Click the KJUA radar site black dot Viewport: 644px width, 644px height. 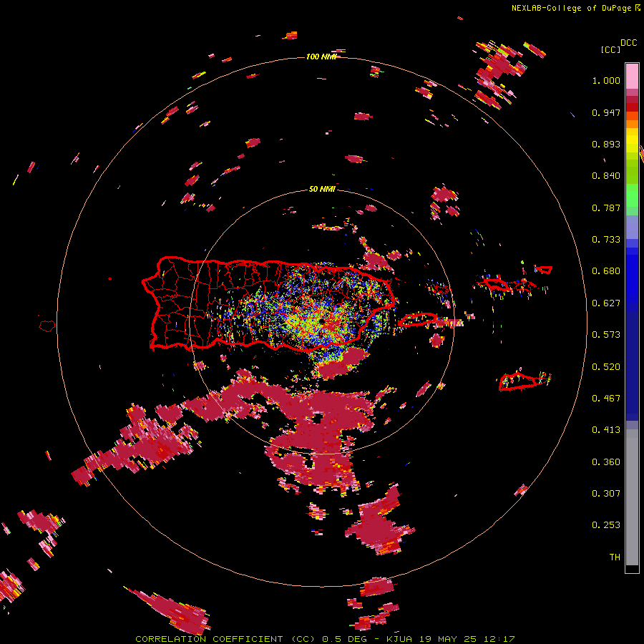pyautogui.click(x=321, y=321)
